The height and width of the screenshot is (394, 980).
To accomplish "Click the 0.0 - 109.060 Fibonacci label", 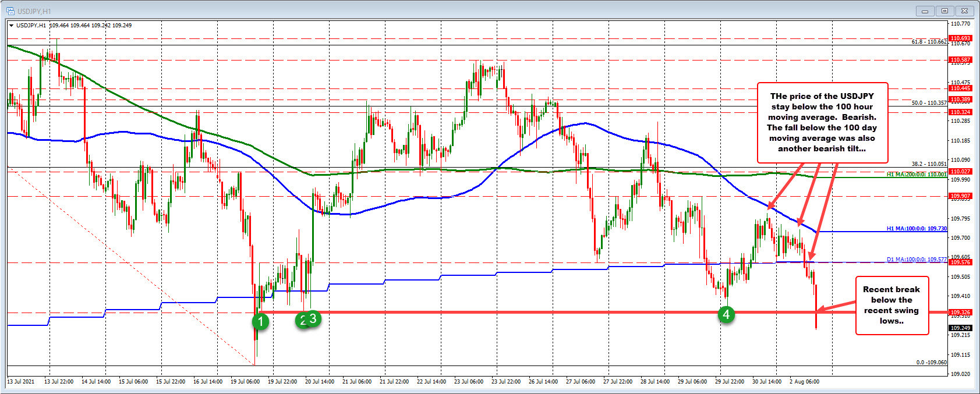I will pos(931,362).
